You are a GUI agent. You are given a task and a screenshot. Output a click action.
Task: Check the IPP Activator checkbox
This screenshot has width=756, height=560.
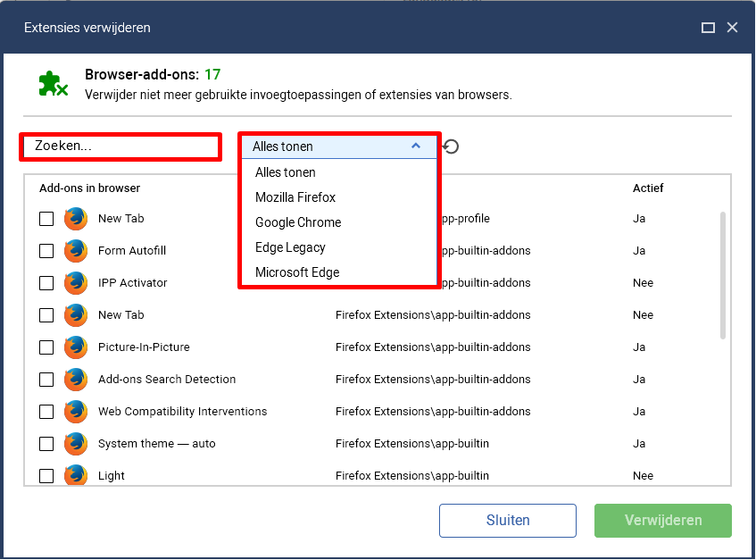click(x=46, y=282)
